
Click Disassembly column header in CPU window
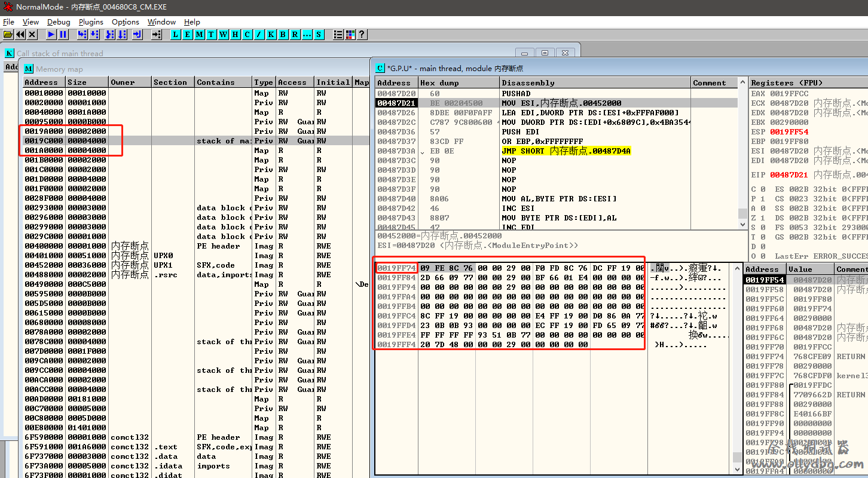595,83
